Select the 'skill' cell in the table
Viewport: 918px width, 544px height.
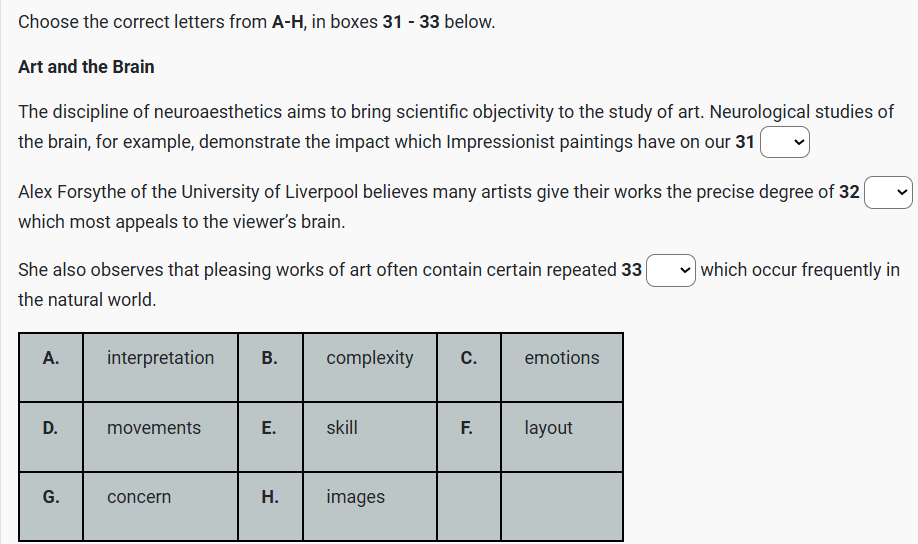pyautogui.click(x=341, y=428)
